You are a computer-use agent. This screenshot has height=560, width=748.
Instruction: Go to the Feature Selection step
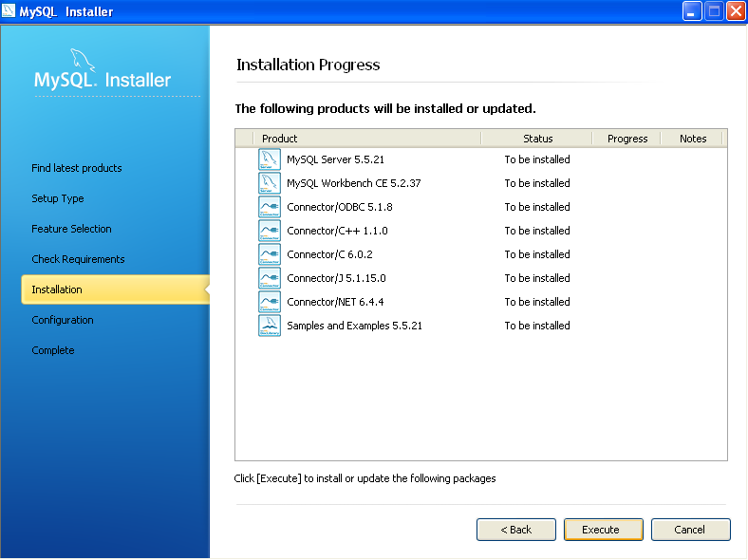pos(71,229)
